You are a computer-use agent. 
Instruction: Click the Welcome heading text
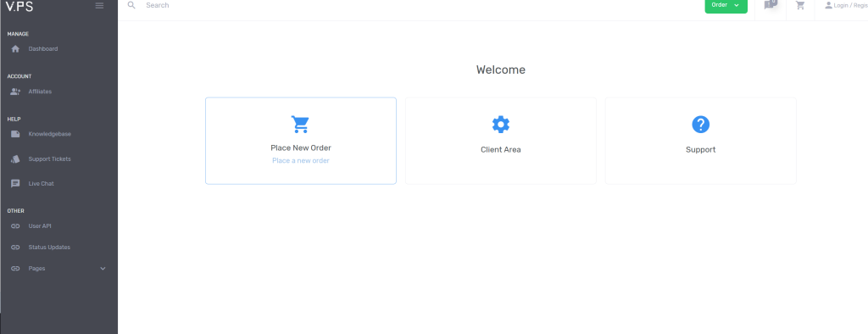(x=501, y=70)
